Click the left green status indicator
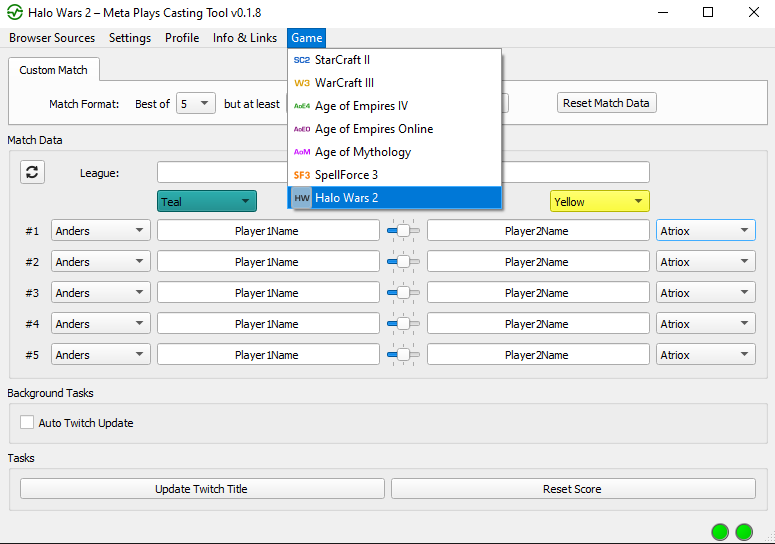This screenshot has width=775, height=544. click(x=720, y=532)
